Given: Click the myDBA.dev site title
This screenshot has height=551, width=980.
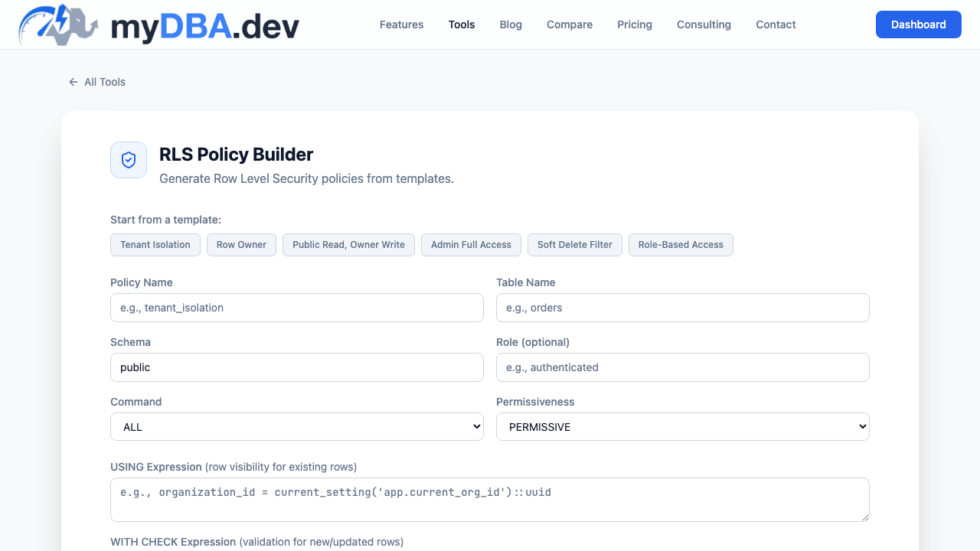Looking at the screenshot, I should pyautogui.click(x=205, y=26).
